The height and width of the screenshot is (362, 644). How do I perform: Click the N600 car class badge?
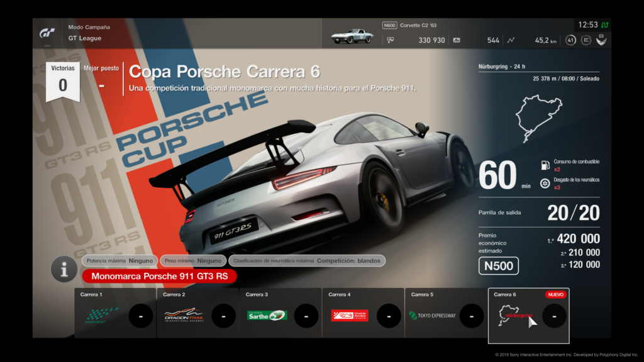tap(389, 25)
